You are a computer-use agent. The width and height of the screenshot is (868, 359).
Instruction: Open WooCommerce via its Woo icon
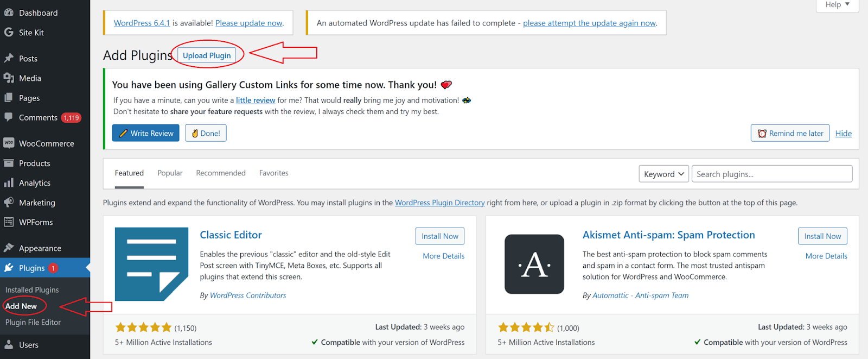[x=9, y=143]
